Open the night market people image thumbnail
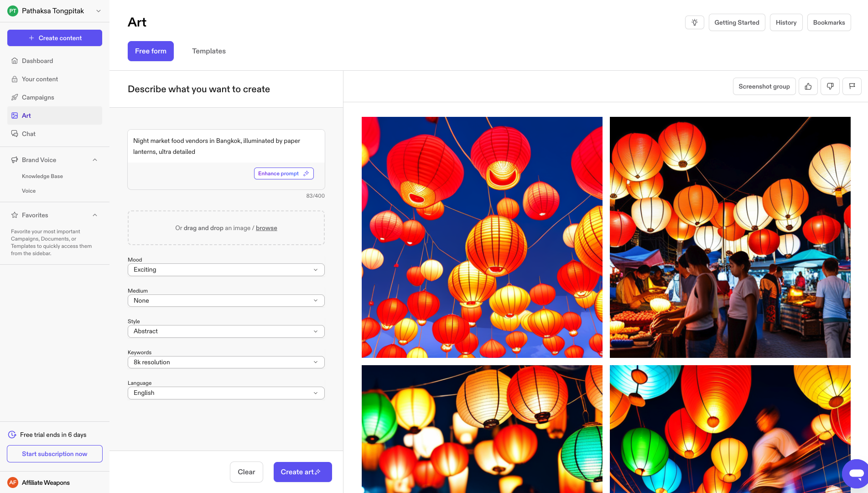Image resolution: width=868 pixels, height=493 pixels. pos(730,237)
